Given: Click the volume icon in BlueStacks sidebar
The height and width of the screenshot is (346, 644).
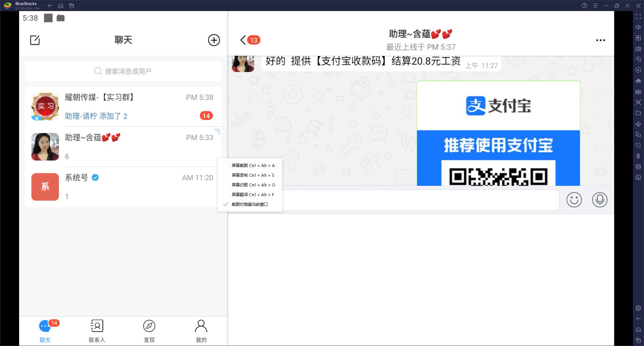Looking at the screenshot, I should (638, 27).
